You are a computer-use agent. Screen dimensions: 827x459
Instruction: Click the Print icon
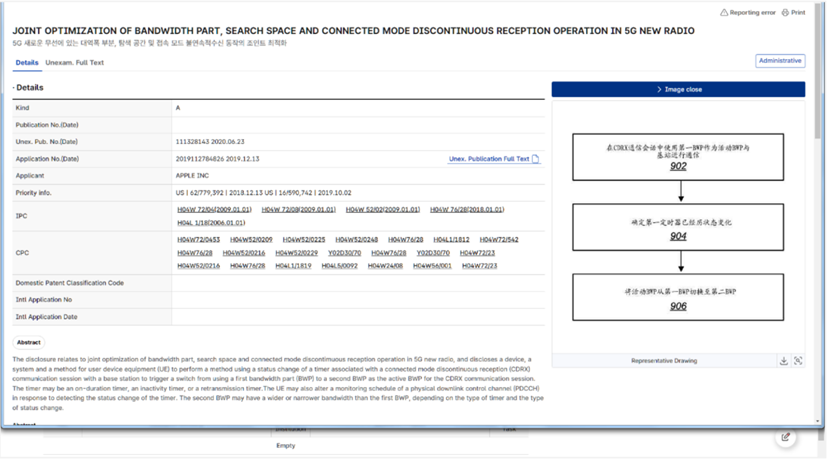click(x=786, y=13)
